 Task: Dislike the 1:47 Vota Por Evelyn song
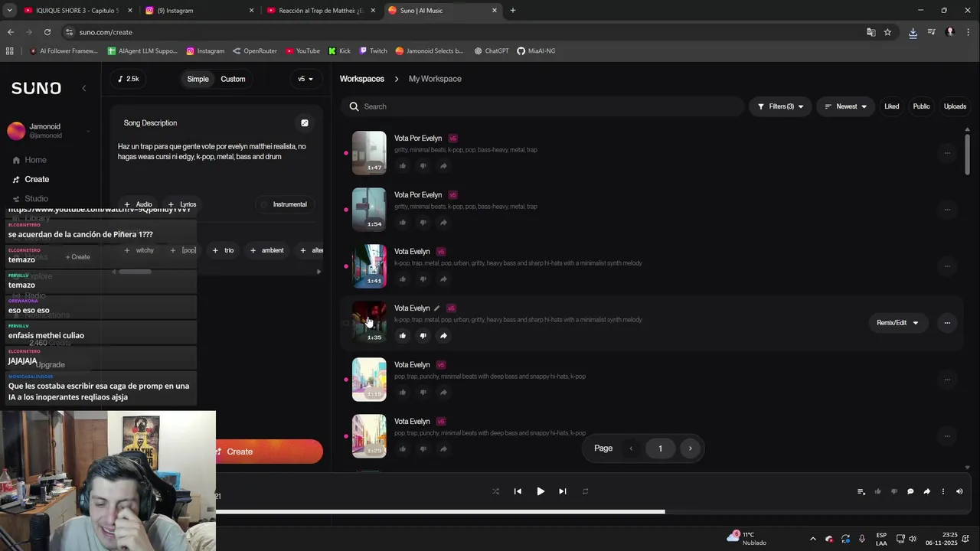423,166
